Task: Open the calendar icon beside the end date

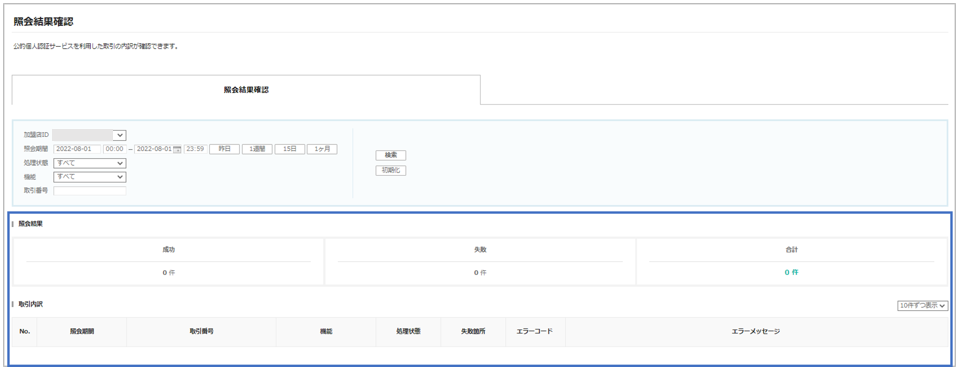Action: coord(177,149)
